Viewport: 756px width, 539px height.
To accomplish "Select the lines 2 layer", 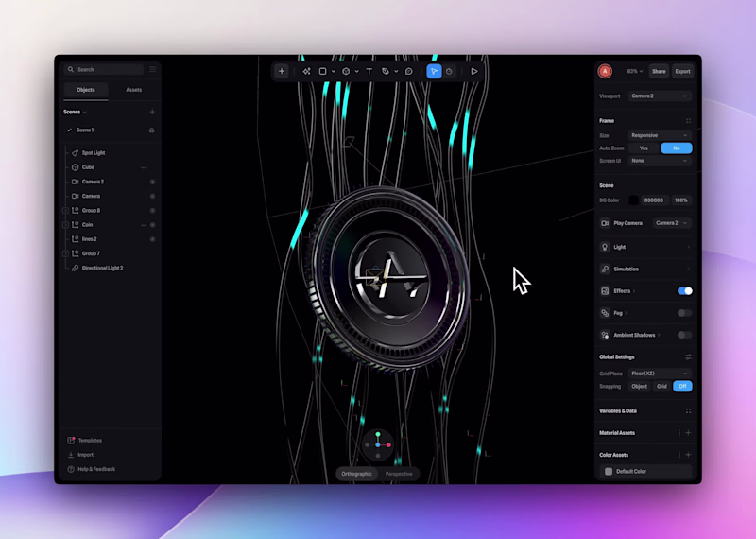I will pos(89,239).
